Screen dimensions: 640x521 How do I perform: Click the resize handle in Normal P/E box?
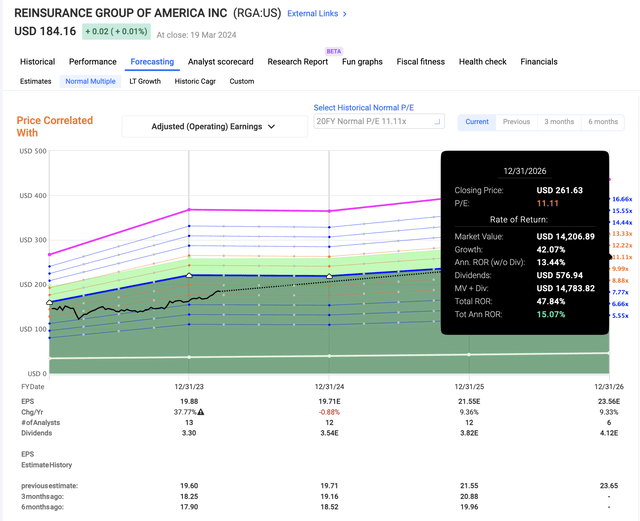[x=438, y=124]
